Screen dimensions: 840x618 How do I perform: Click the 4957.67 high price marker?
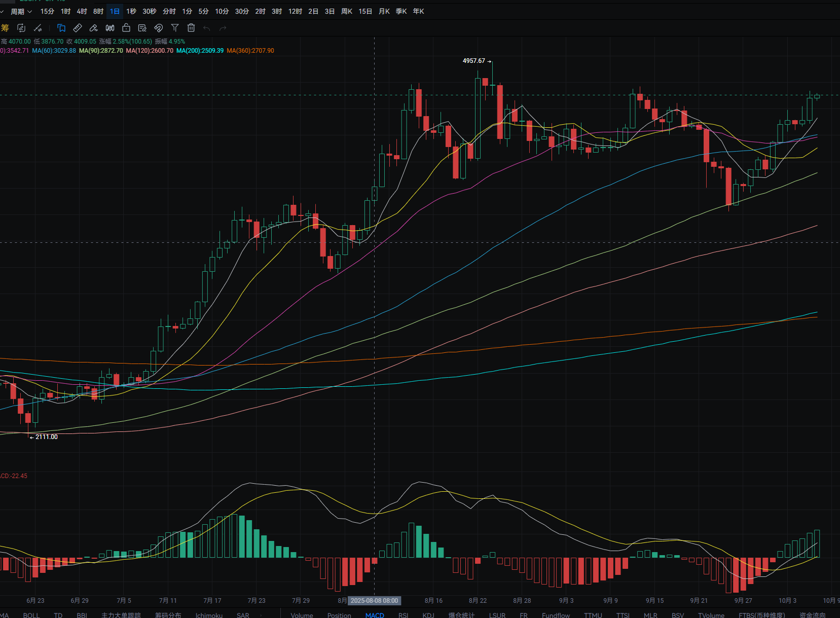click(473, 61)
